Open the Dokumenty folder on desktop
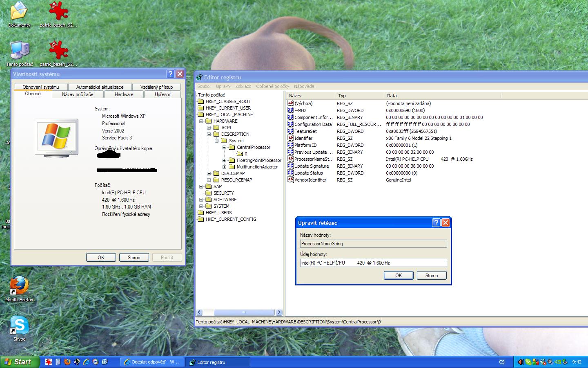Screen dimensions: 588x368 (x=19, y=11)
